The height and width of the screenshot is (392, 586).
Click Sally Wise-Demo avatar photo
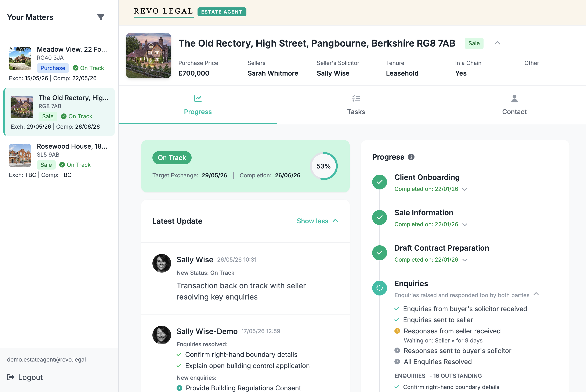[162, 335]
